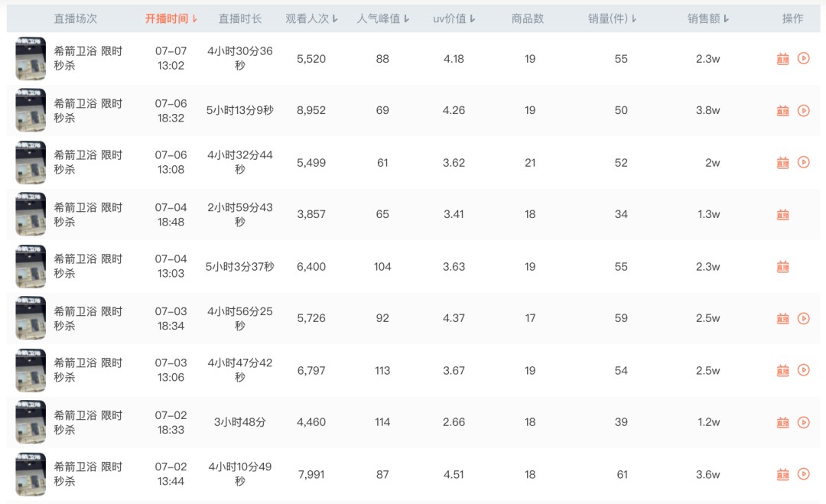Select view count 3,857
The width and height of the screenshot is (826, 504).
(311, 214)
